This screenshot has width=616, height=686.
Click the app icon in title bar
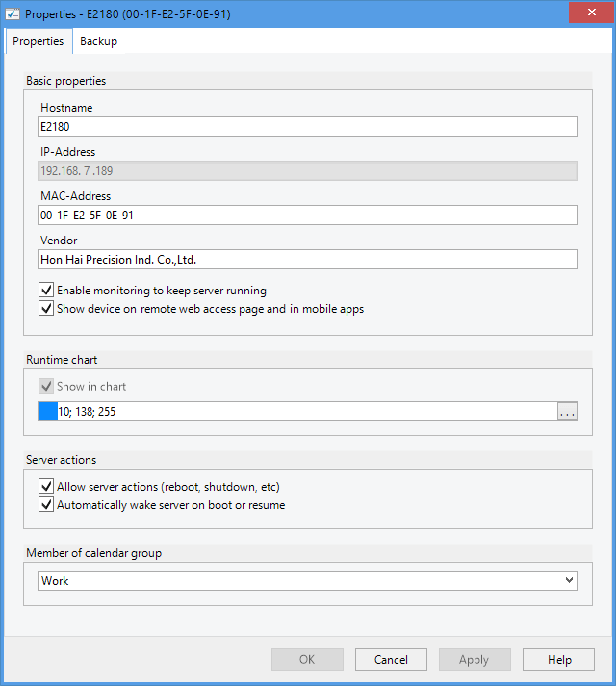coord(13,14)
